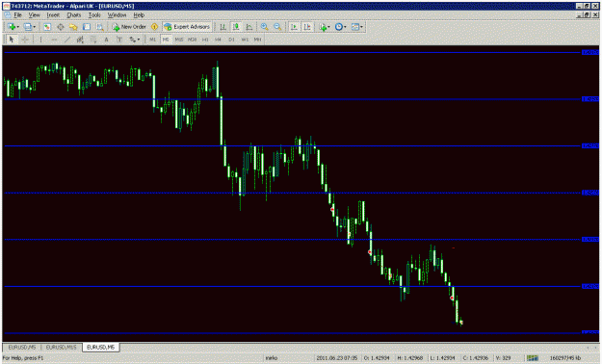Click the Zoom Out magnifier icon
Image resolution: width=602 pixels, height=364 pixels.
click(277, 27)
